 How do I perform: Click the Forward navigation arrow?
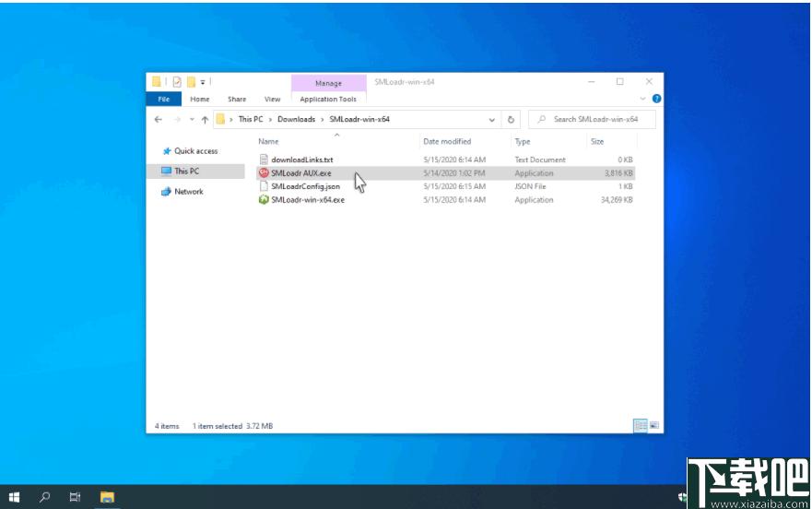pos(177,119)
